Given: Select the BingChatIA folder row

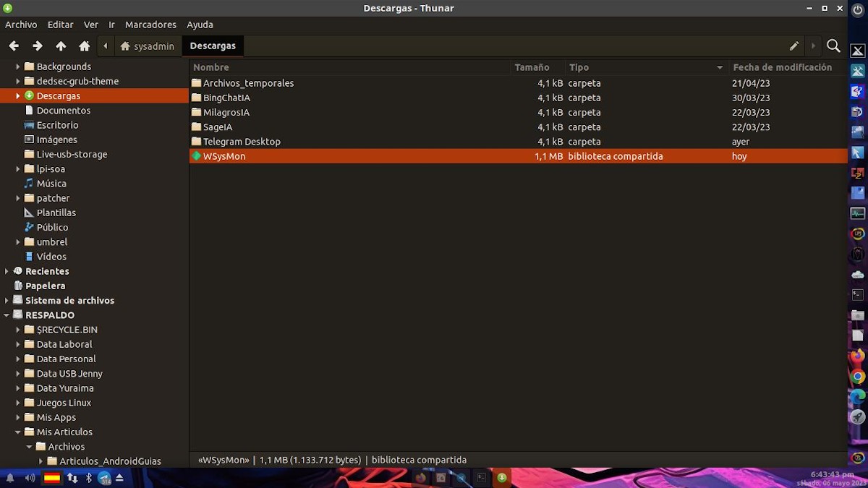Looking at the screenshot, I should pyautogui.click(x=518, y=98).
